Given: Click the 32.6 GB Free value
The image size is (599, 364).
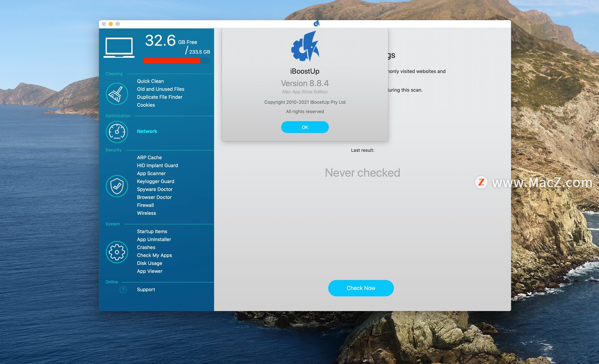Looking at the screenshot, I should coord(171,40).
